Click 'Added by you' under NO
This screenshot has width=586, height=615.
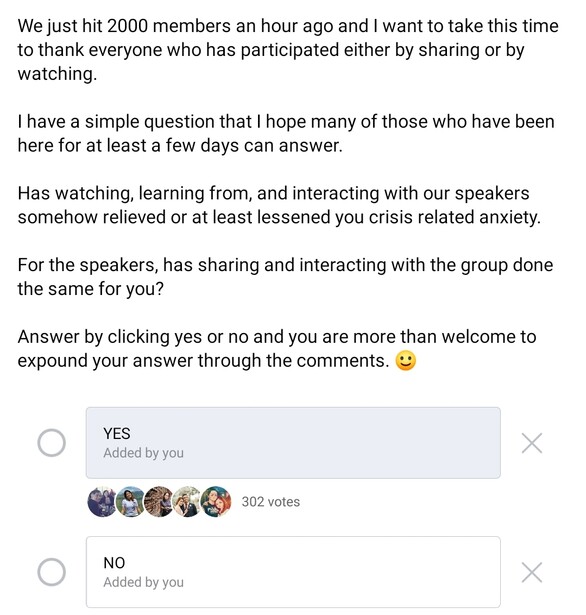coord(144,582)
